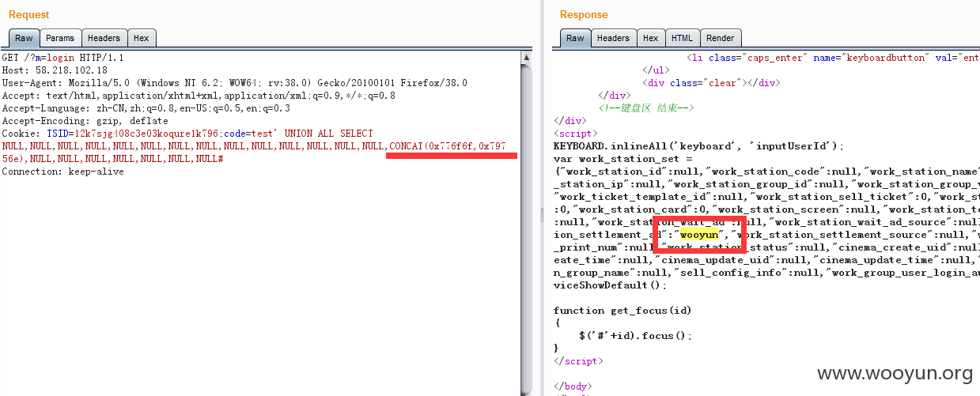Select the Raw tab in Response panel
This screenshot has width=980, height=396.
[575, 38]
